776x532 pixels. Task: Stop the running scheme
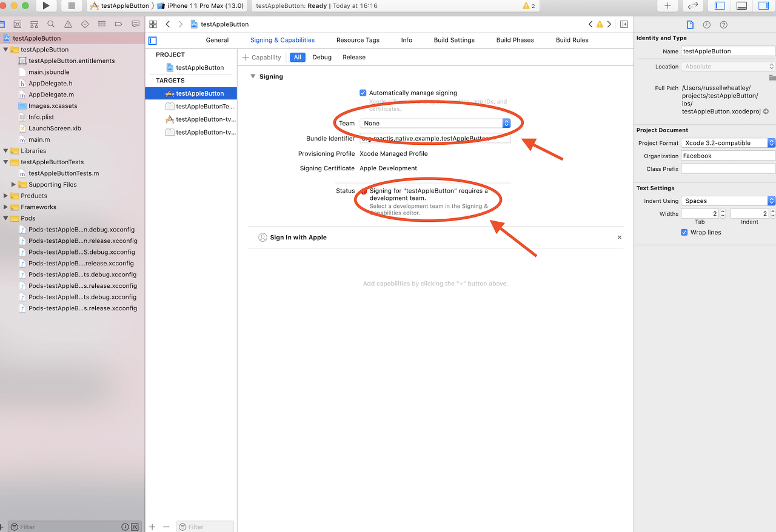click(x=72, y=6)
